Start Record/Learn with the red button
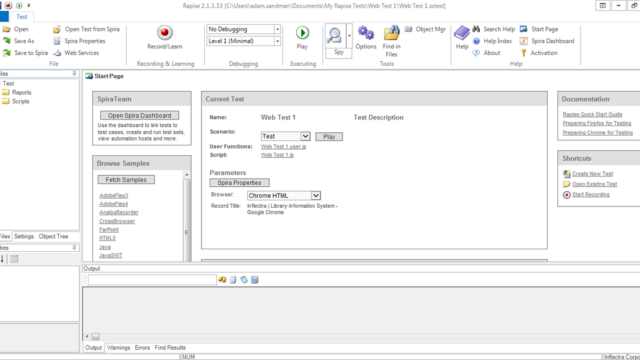This screenshot has height=360, width=640. click(164, 33)
